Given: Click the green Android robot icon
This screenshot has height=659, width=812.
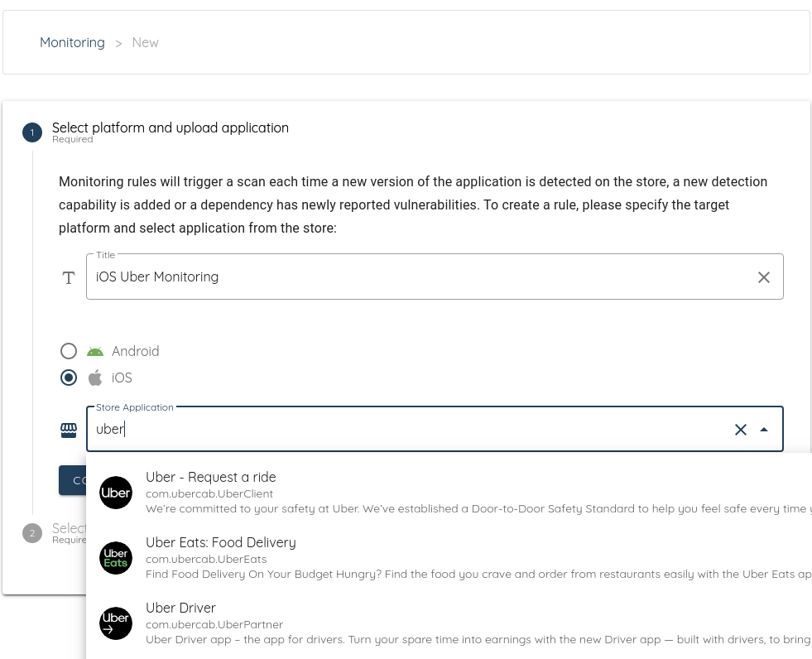Looking at the screenshot, I should tap(94, 352).
